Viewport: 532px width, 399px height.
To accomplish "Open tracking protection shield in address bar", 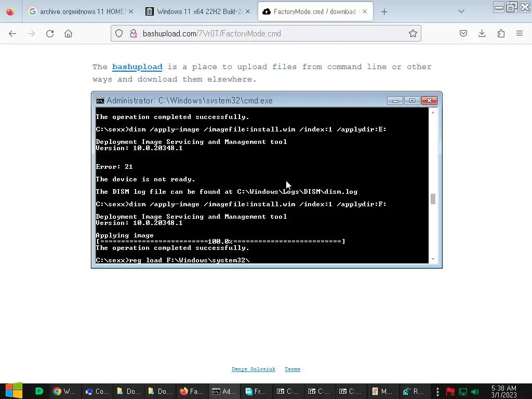I will click(119, 33).
